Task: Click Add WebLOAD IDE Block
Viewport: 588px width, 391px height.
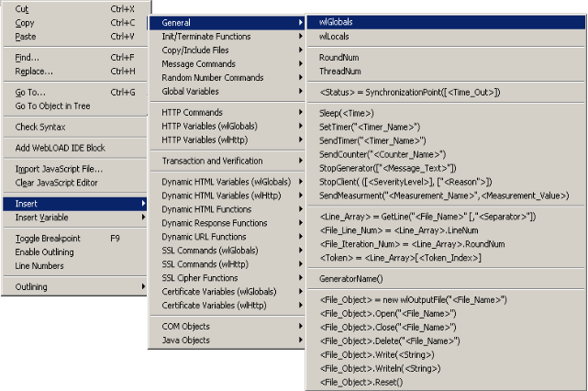Action: (60, 148)
